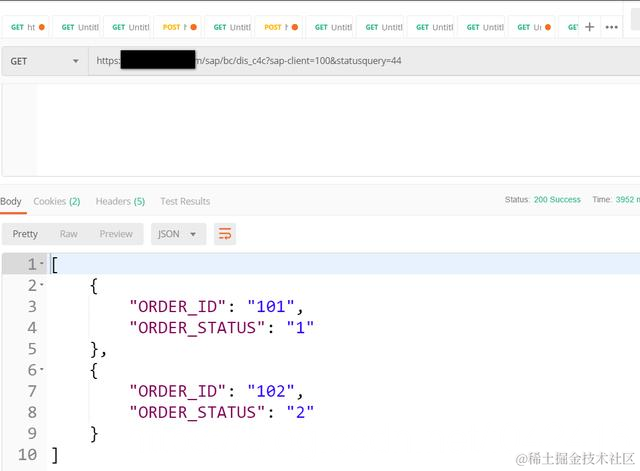Open the tab options ellipsis menu
This screenshot has height=471, width=640.
[x=611, y=27]
